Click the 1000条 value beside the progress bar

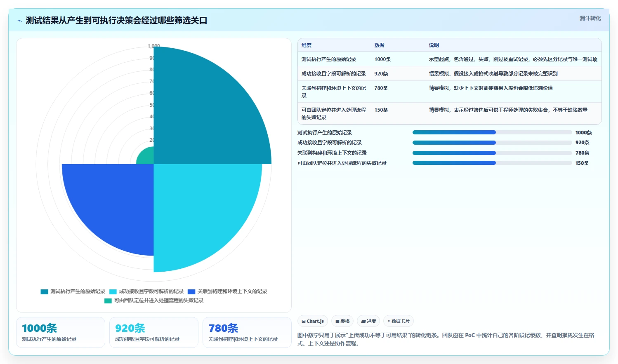(x=584, y=133)
